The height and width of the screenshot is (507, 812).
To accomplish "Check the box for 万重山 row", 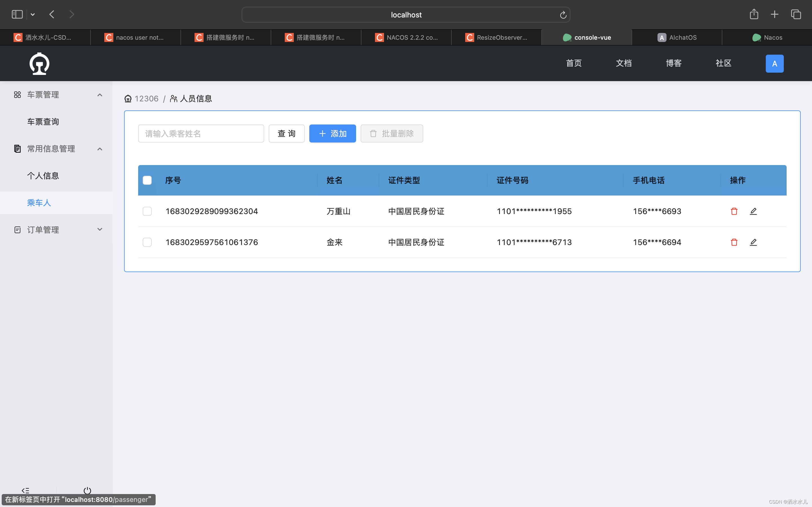I will [147, 211].
